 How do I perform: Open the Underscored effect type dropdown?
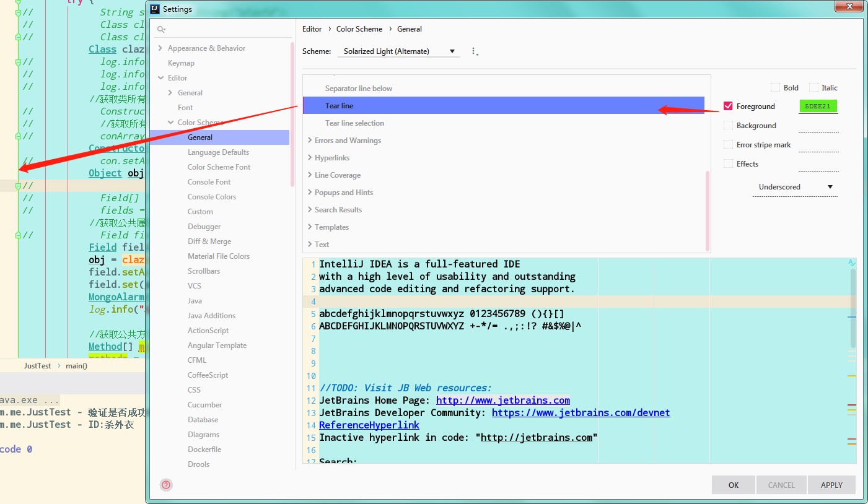[795, 187]
